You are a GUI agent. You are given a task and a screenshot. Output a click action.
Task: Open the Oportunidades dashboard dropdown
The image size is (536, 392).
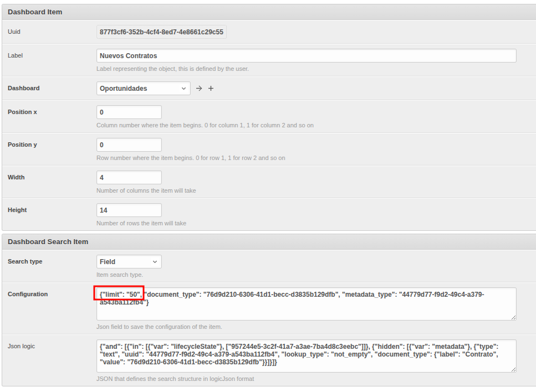(143, 89)
